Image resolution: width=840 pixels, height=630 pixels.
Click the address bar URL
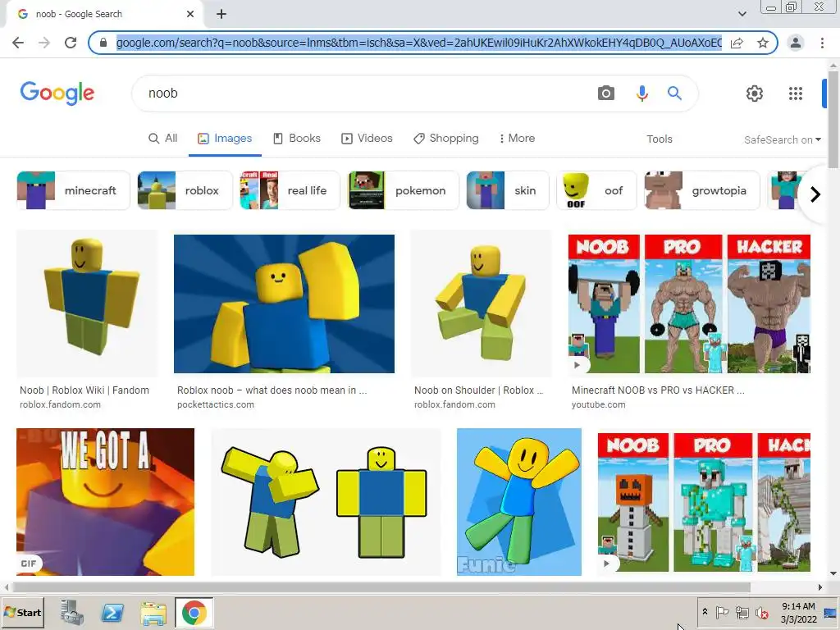[x=418, y=43]
